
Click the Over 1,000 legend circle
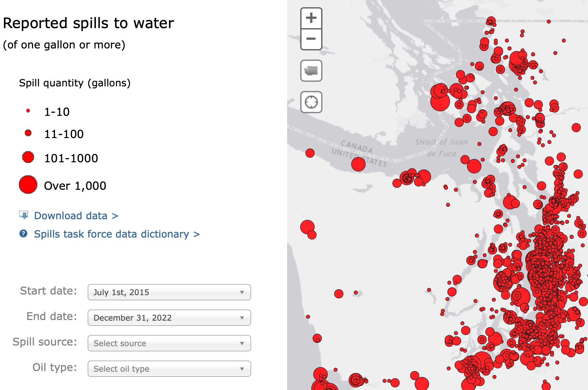click(28, 185)
